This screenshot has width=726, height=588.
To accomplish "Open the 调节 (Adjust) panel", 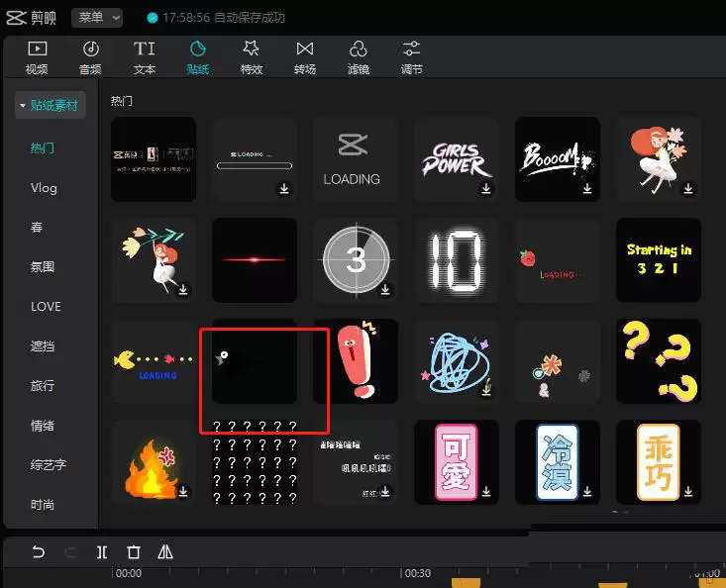I will tap(412, 57).
